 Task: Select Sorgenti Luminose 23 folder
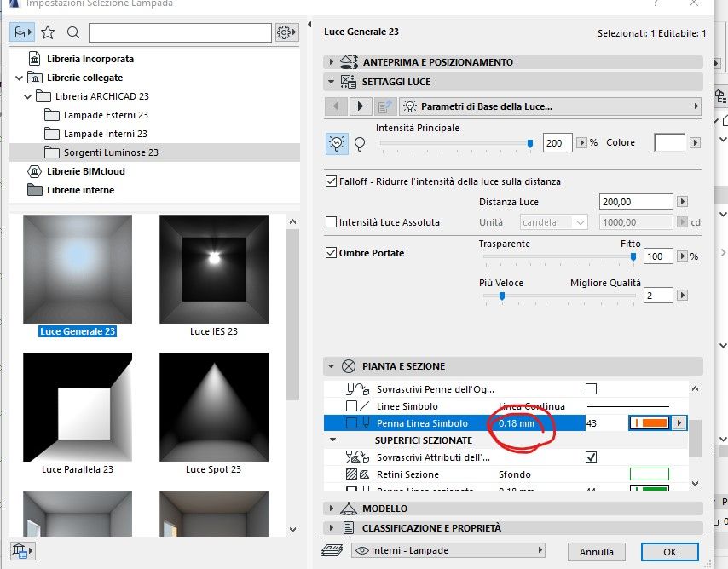click(111, 152)
